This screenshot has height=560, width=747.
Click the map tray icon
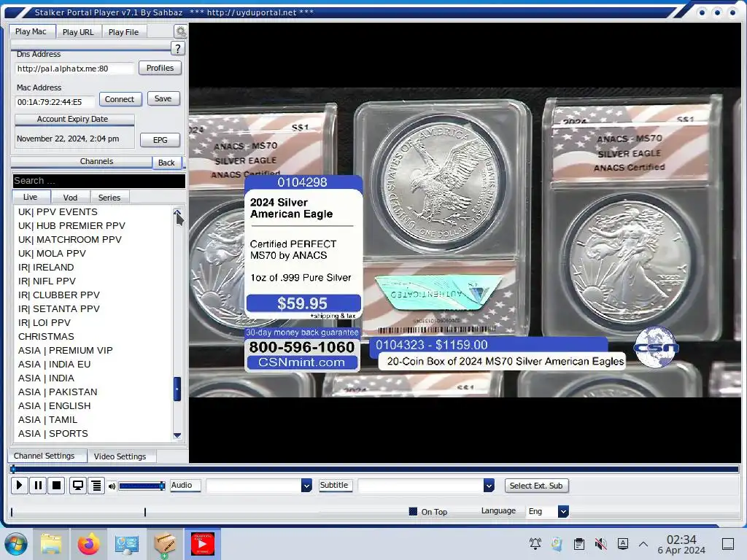tap(557, 543)
